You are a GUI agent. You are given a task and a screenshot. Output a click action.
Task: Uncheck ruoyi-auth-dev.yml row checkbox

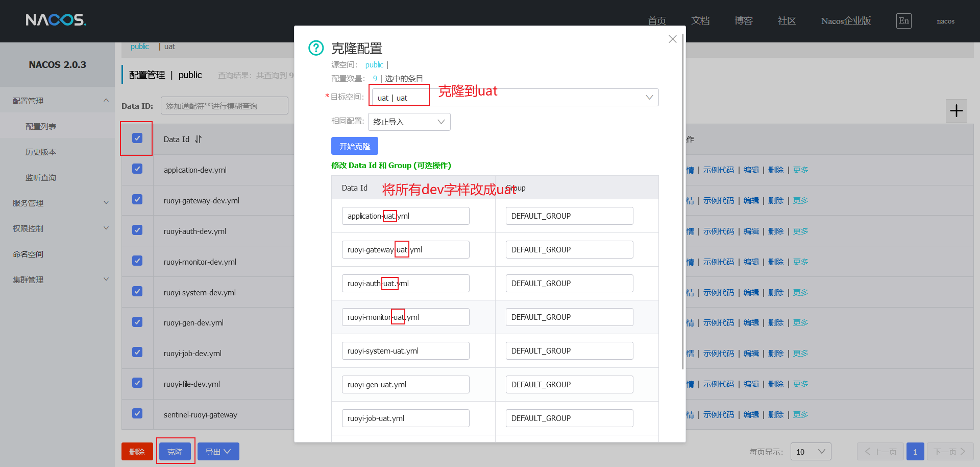137,230
